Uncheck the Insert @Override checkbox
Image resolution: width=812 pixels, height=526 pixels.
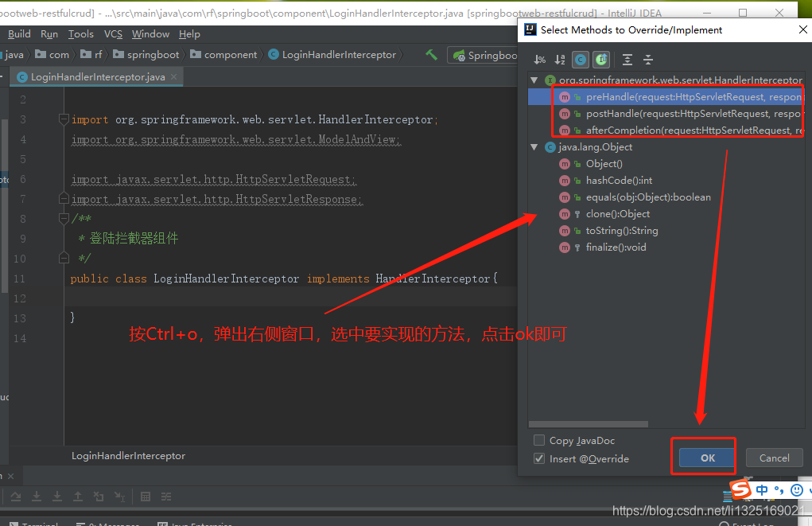[x=539, y=458]
